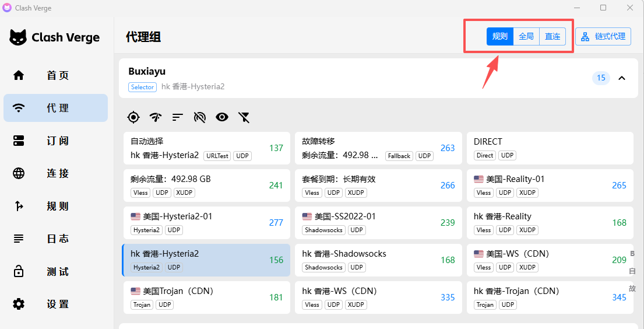
Task: Select the hk 香港-Reality node
Action: 550,222
